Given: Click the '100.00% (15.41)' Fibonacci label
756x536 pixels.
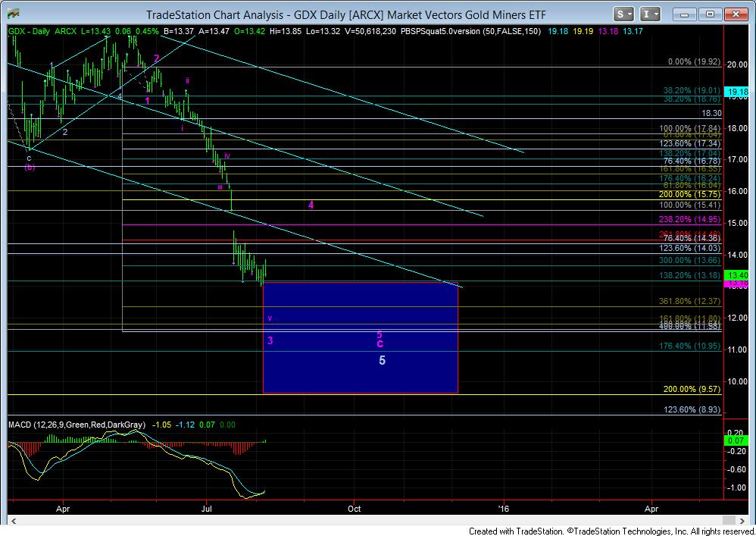Looking at the screenshot, I should tap(690, 205).
